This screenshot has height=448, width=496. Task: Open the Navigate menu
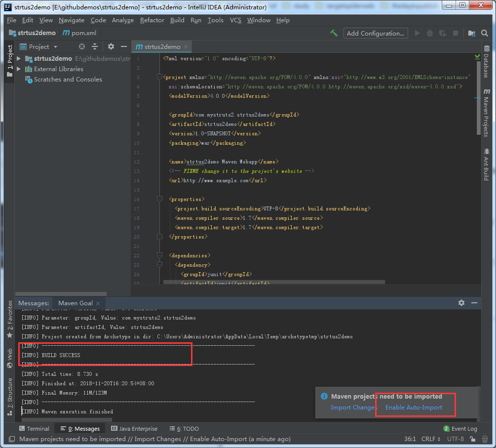(x=72, y=20)
